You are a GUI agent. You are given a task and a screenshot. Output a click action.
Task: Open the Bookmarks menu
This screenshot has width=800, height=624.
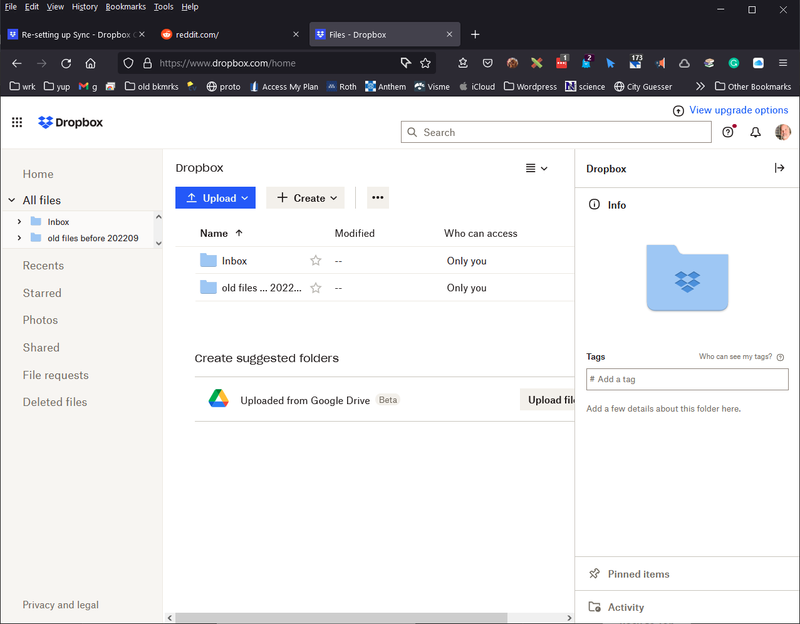pos(125,7)
